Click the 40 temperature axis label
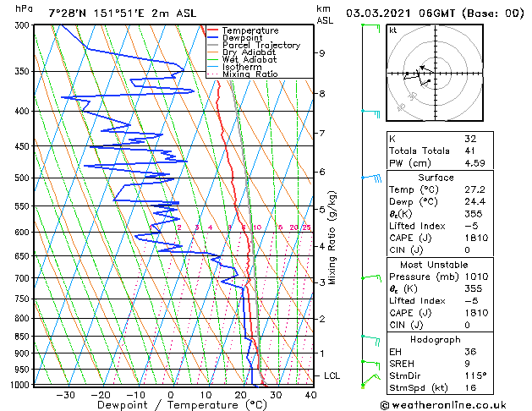 click(x=310, y=395)
